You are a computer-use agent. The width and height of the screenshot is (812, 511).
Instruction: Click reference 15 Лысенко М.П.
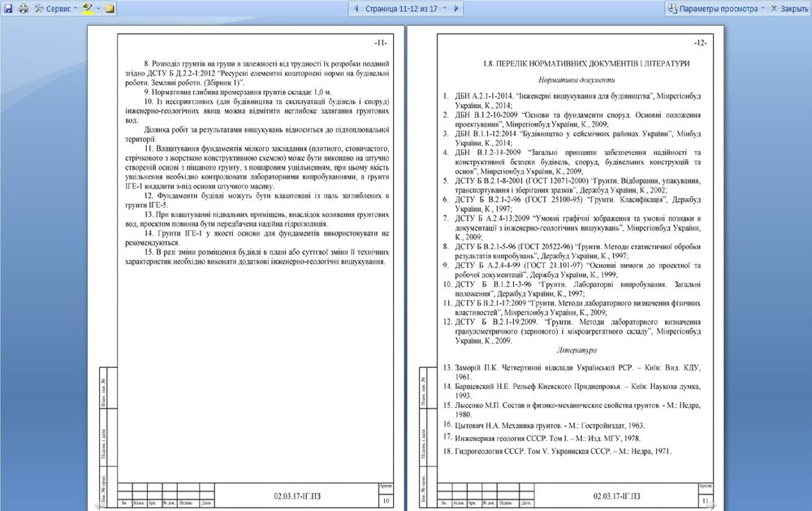(572, 409)
